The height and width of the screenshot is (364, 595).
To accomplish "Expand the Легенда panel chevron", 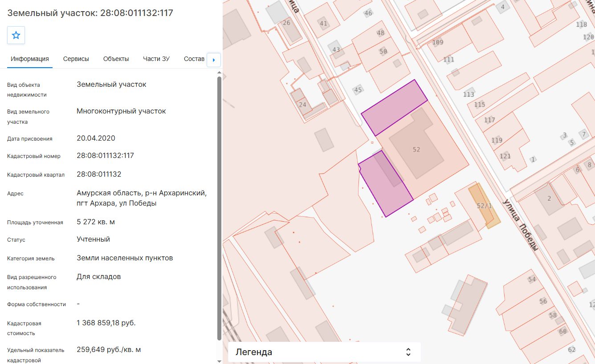I will 408,352.
